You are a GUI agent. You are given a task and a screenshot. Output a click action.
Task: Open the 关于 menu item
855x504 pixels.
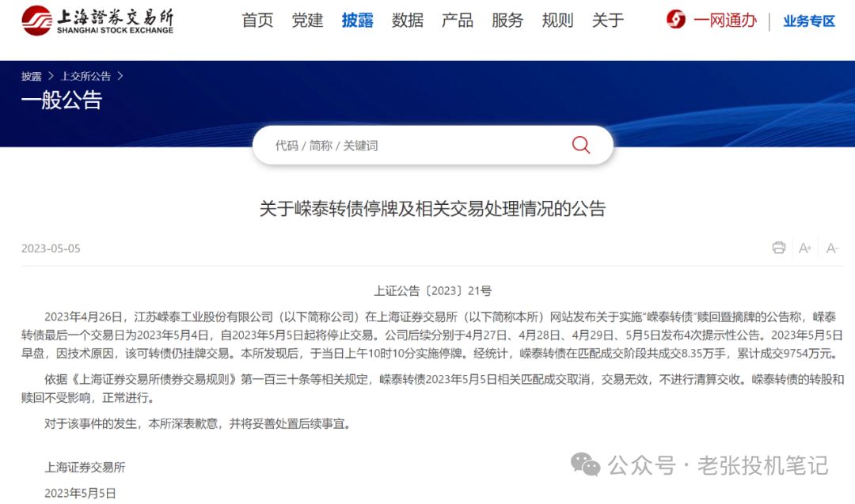point(608,21)
